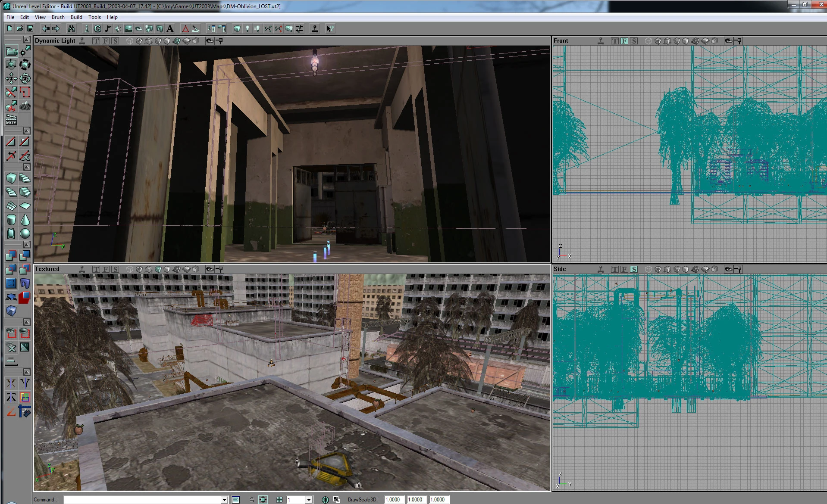
Task: Select the Terrain Editing mountain tool
Action: (25, 106)
